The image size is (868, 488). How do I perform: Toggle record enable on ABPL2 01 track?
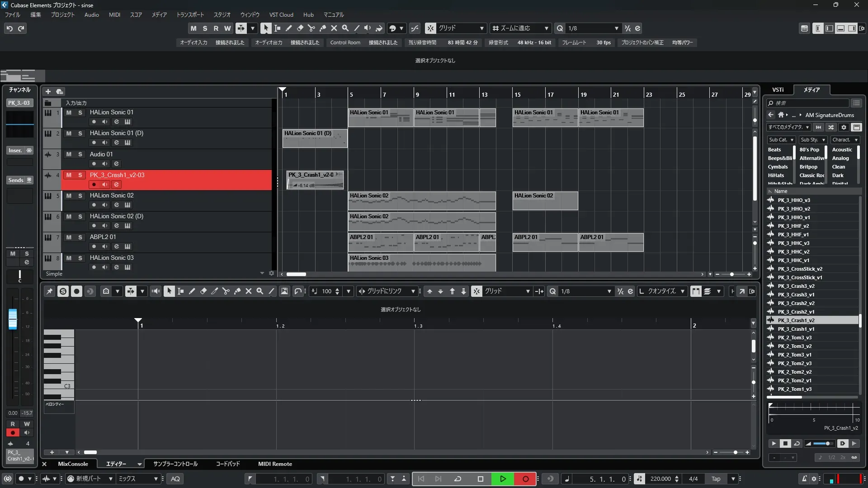[x=94, y=247]
